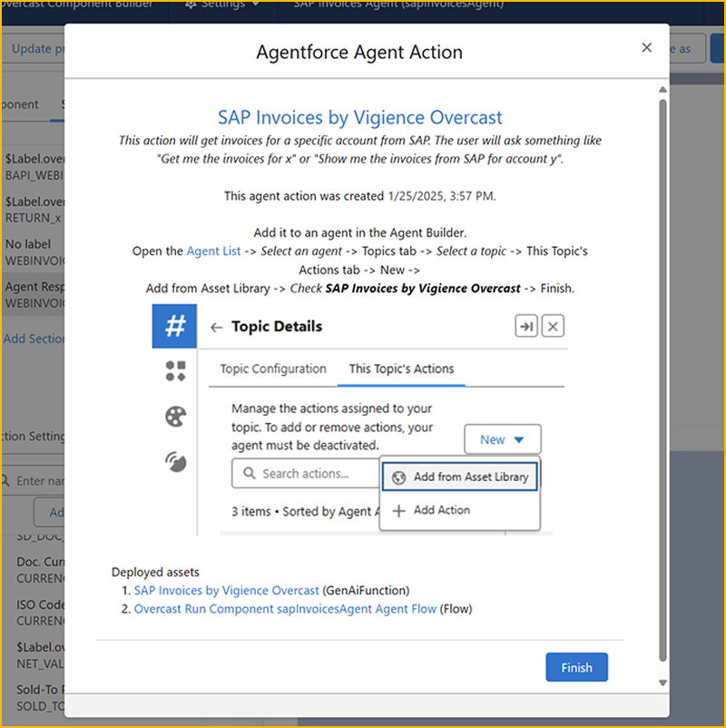Screen dimensions: 726x728
Task: Click the globe icon on Add from Asset Library
Action: (x=398, y=477)
